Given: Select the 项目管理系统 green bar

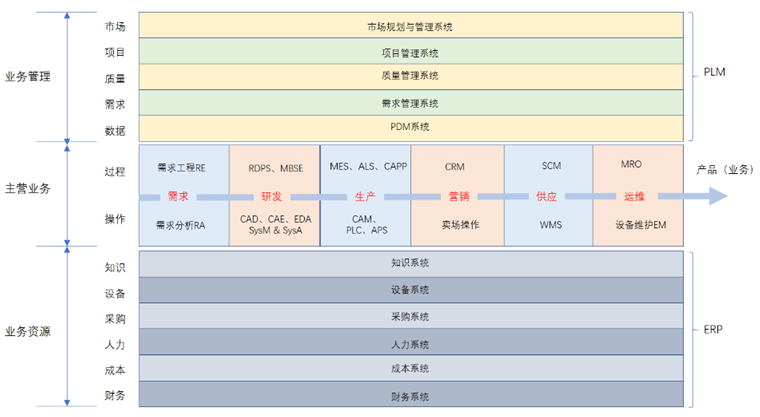Looking at the screenshot, I should pyautogui.click(x=410, y=51).
